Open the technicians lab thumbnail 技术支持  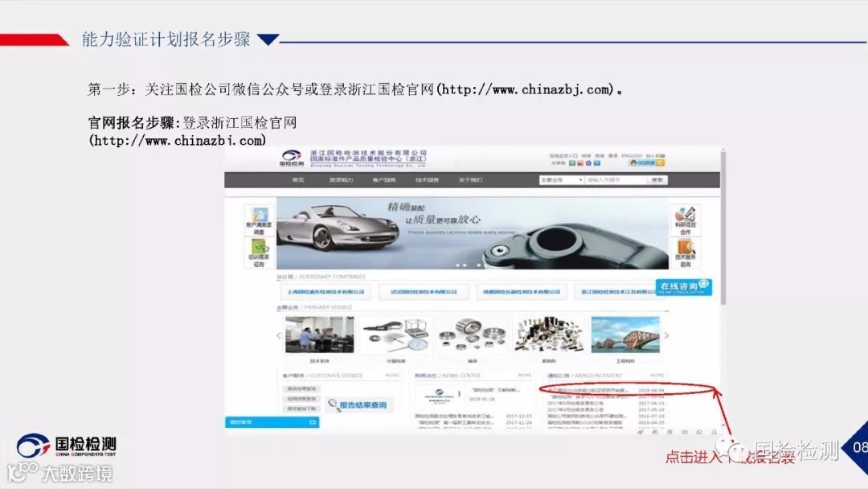click(319, 335)
